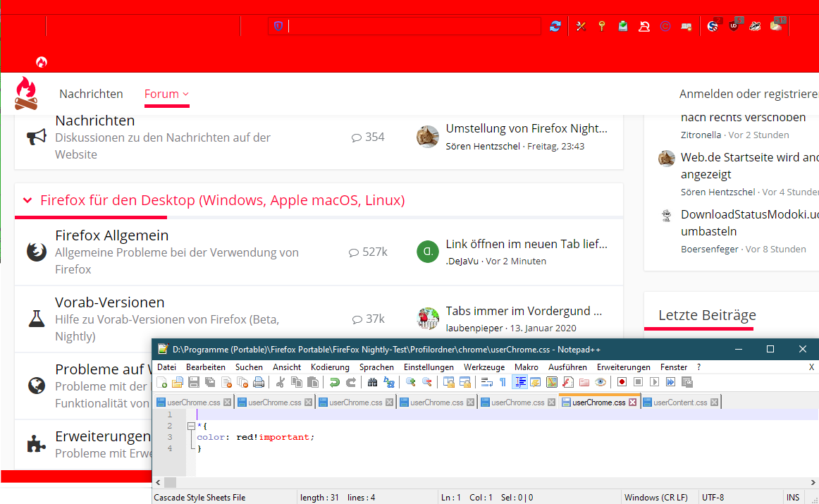
Task: Click the UTF-8 encoding in status bar
Action: coord(713,498)
